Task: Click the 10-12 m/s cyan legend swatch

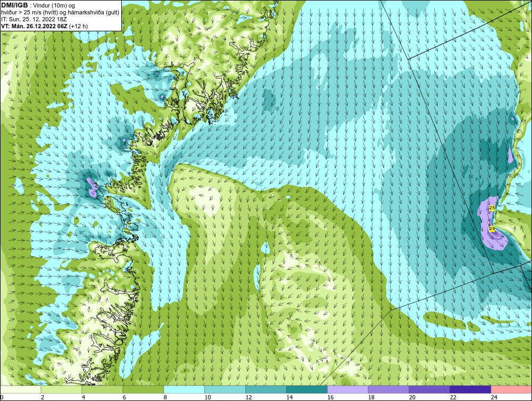Action: pos(225,389)
